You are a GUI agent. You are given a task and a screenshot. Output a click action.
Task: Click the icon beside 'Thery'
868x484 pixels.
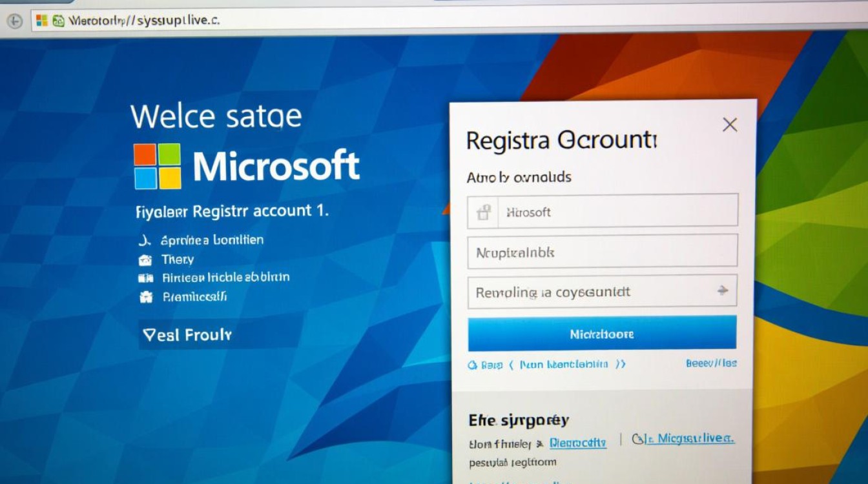[145, 260]
